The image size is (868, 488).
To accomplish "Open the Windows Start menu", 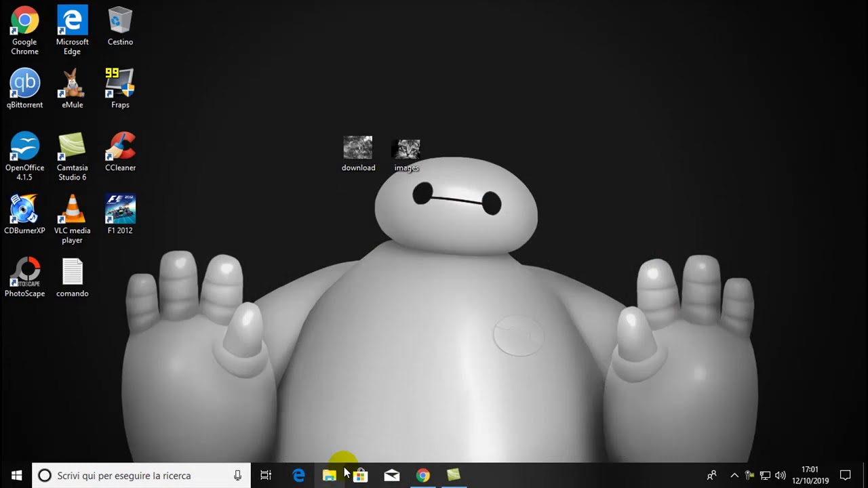I will (16, 475).
